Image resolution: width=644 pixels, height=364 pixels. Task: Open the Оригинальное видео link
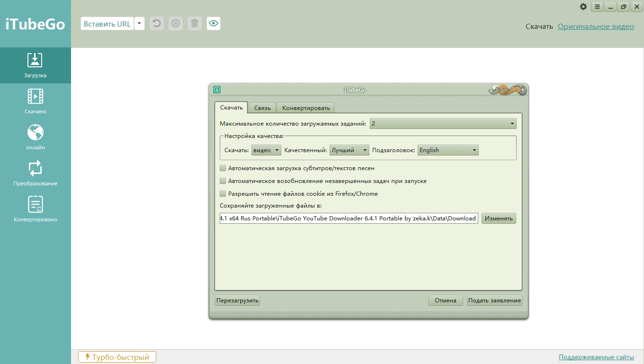tap(596, 27)
